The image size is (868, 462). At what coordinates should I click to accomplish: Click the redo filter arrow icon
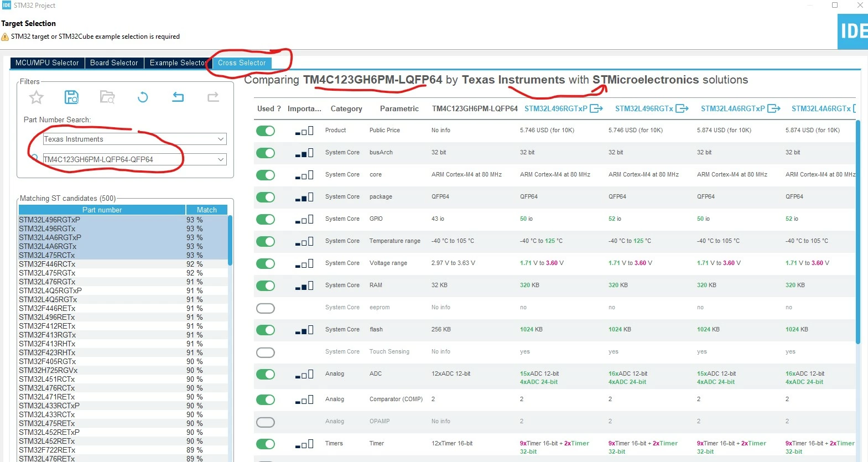click(213, 97)
